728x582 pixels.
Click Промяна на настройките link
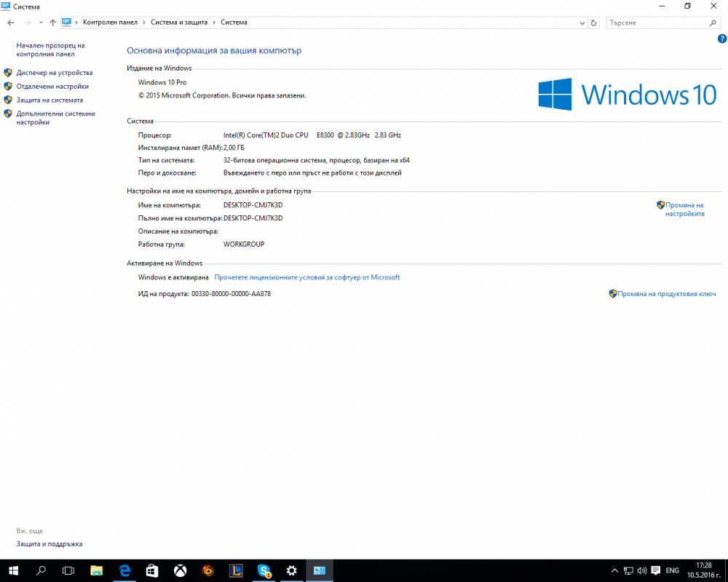coord(685,210)
